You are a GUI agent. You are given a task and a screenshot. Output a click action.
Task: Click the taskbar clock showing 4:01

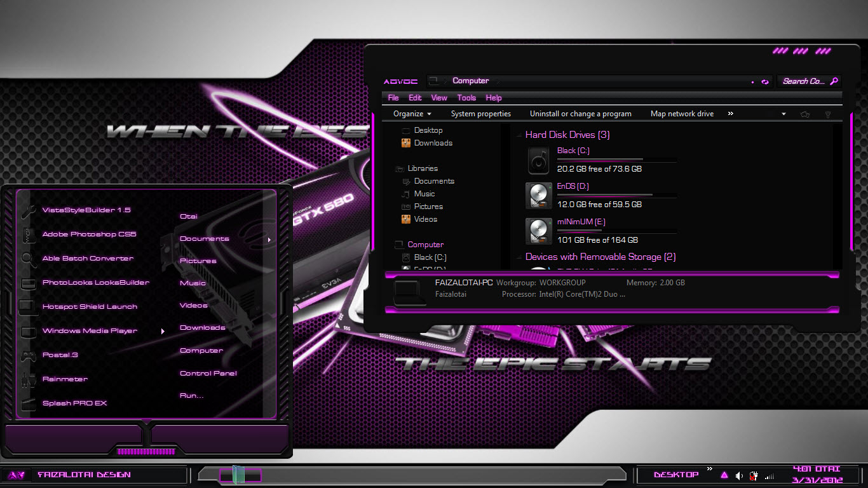(x=817, y=475)
